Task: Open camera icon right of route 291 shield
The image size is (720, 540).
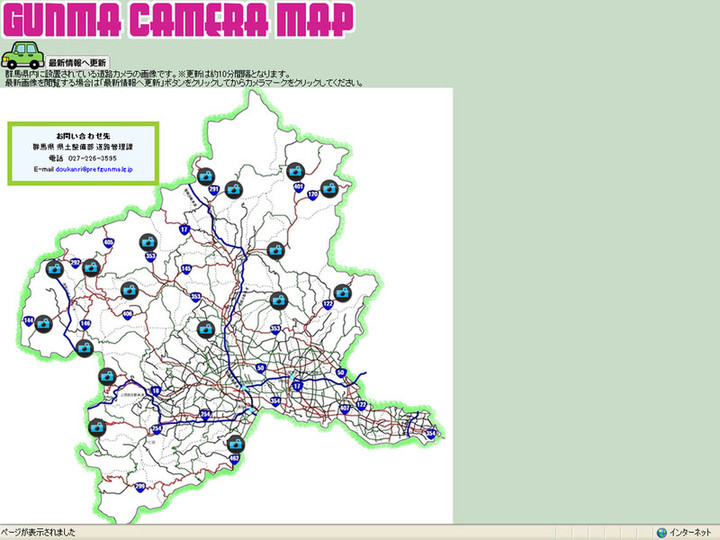Action: [234, 189]
